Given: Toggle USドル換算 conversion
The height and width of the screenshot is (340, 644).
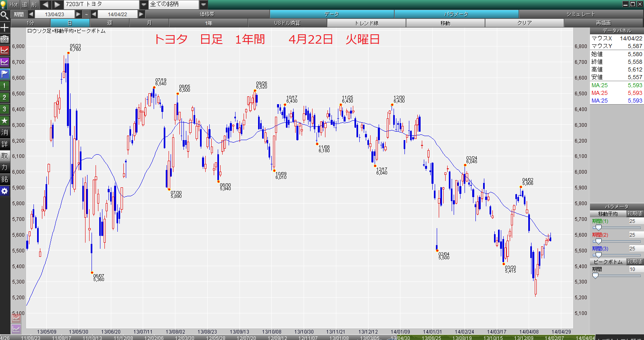Looking at the screenshot, I should pos(288,23).
